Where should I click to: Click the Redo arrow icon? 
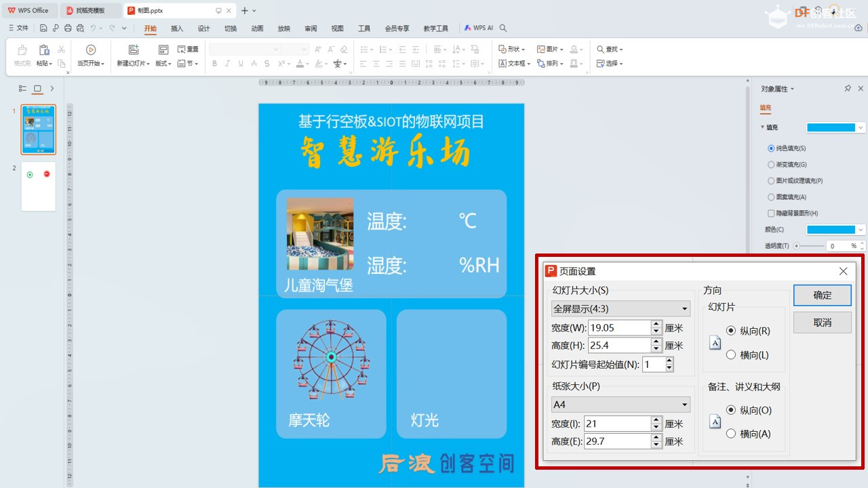112,28
